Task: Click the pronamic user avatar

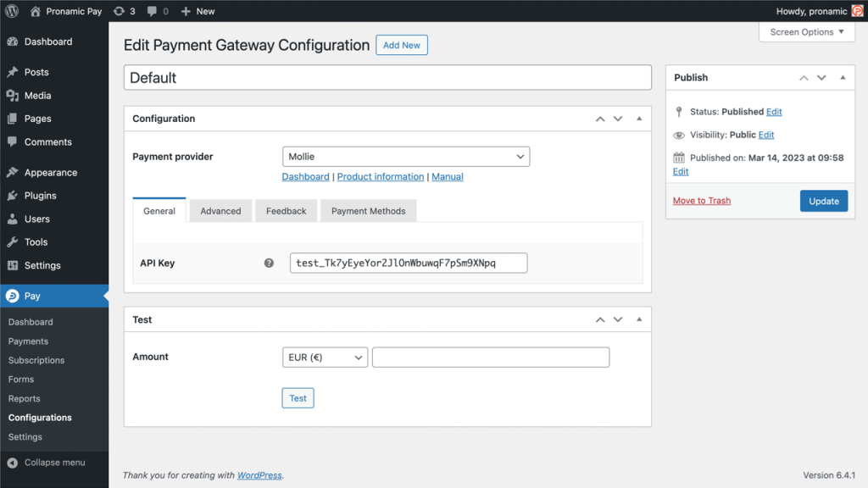Action: (857, 11)
